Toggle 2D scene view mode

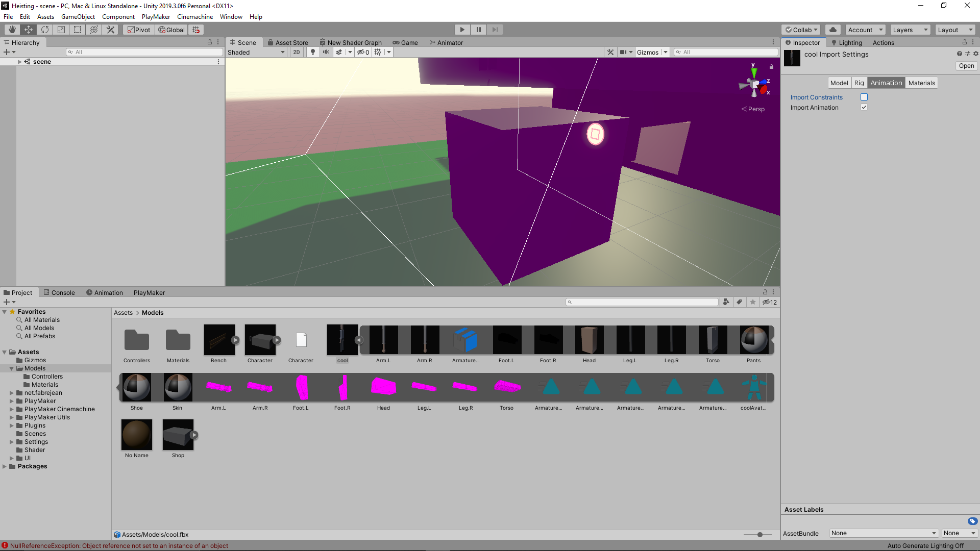coord(297,52)
